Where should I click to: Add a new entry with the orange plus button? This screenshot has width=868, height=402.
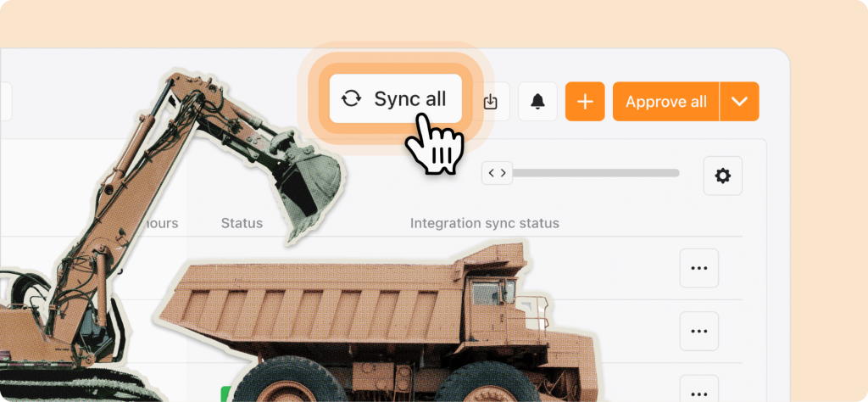tap(585, 101)
